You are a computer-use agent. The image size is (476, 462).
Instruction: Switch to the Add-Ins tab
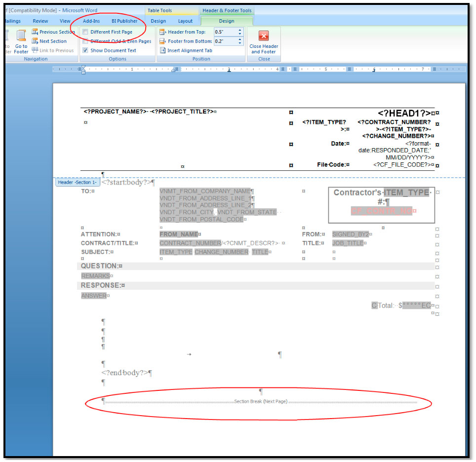point(91,21)
